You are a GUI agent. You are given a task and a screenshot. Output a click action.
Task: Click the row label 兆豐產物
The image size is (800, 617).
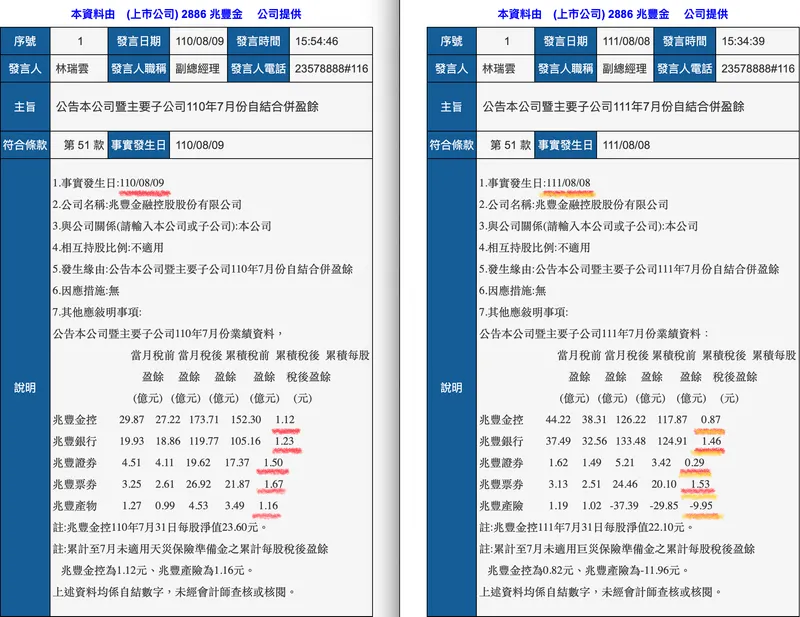pos(74,506)
